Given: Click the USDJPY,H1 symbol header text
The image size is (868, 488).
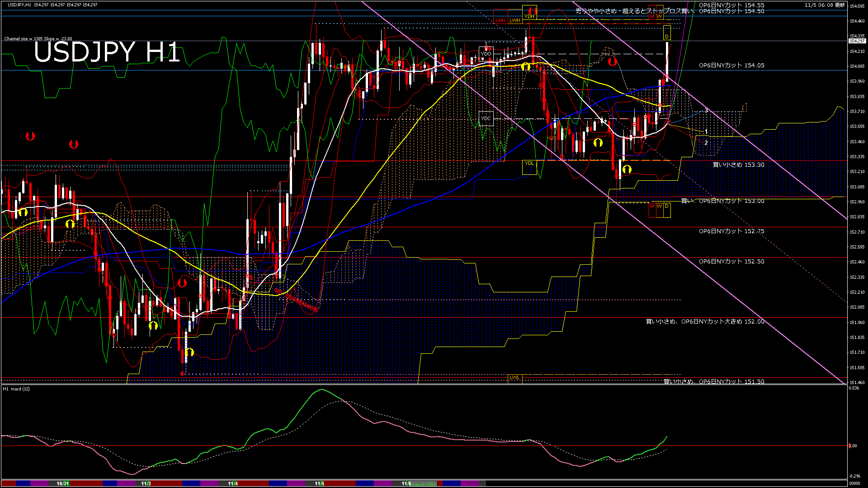Looking at the screenshot, I should pos(20,5).
